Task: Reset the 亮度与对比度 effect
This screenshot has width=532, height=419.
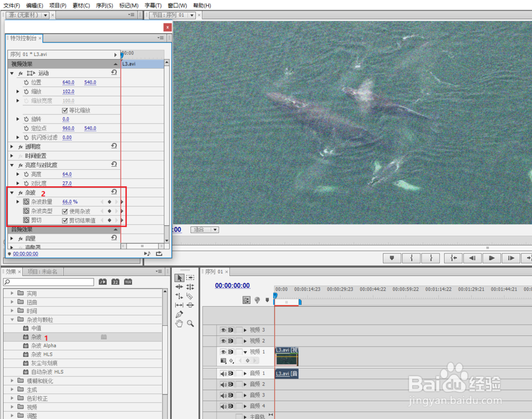Action: point(114,165)
